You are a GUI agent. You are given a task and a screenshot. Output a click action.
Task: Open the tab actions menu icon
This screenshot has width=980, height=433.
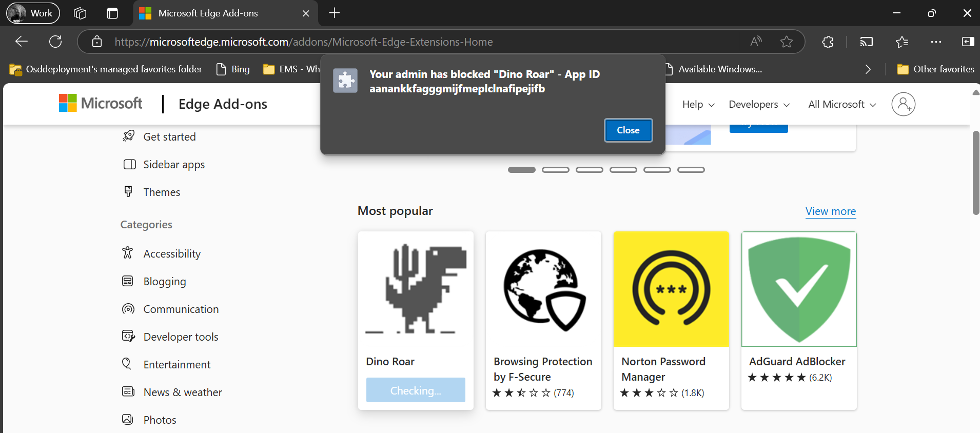(112, 13)
